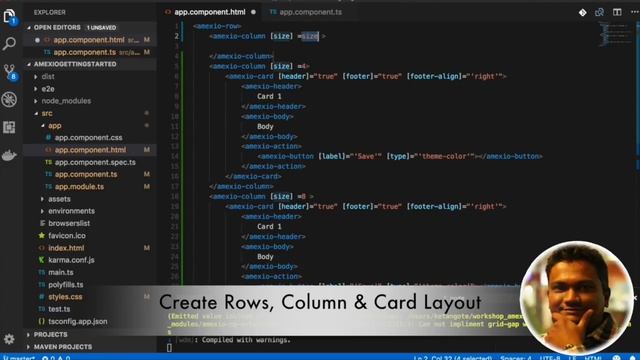Click 'Card 1' text on line 8
The height and width of the screenshot is (360, 640).
(x=269, y=96)
